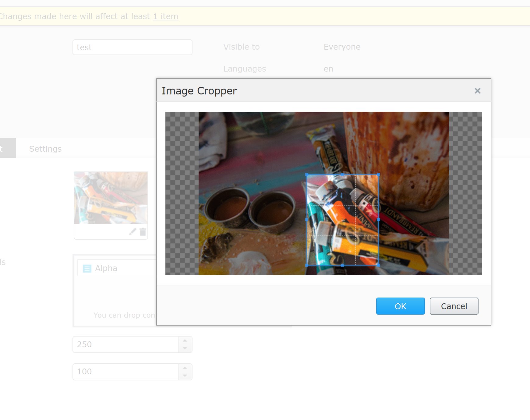Click the pencil edit icon under the thumbnail
The image size is (530, 420).
132,232
